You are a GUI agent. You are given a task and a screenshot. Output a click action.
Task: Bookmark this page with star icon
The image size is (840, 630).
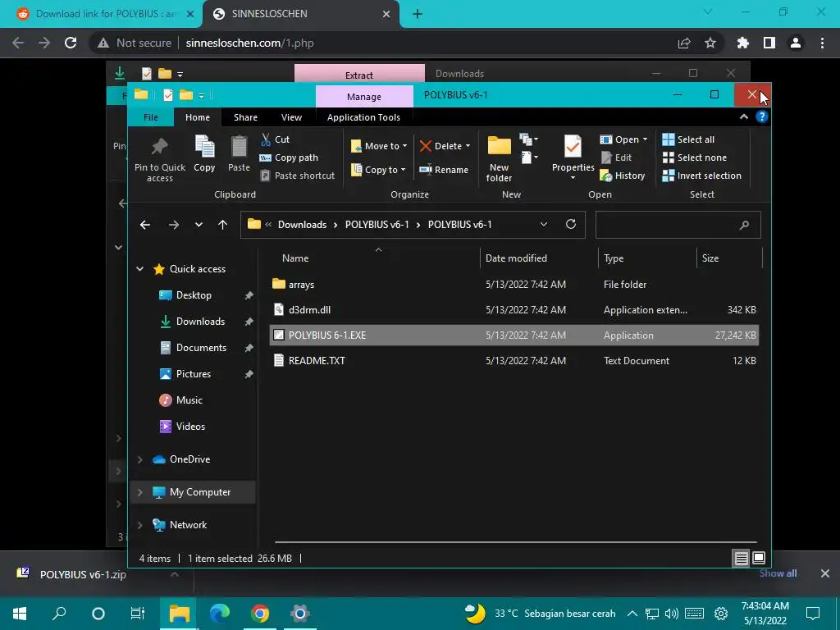(710, 43)
